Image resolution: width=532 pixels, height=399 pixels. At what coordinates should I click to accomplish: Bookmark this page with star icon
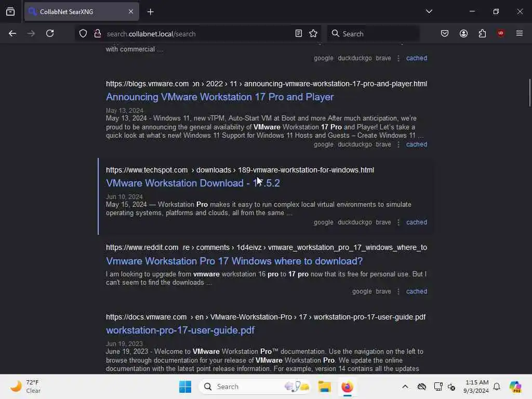point(313,34)
